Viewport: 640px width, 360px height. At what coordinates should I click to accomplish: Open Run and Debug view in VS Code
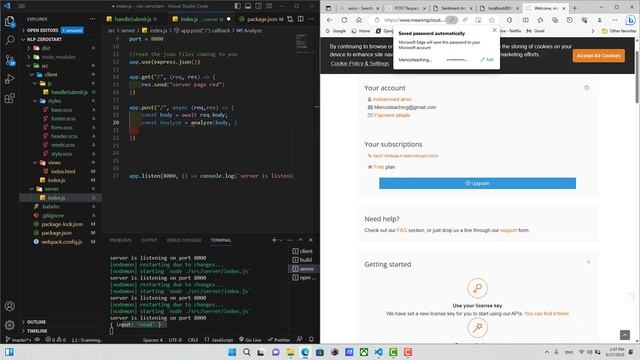[x=9, y=79]
